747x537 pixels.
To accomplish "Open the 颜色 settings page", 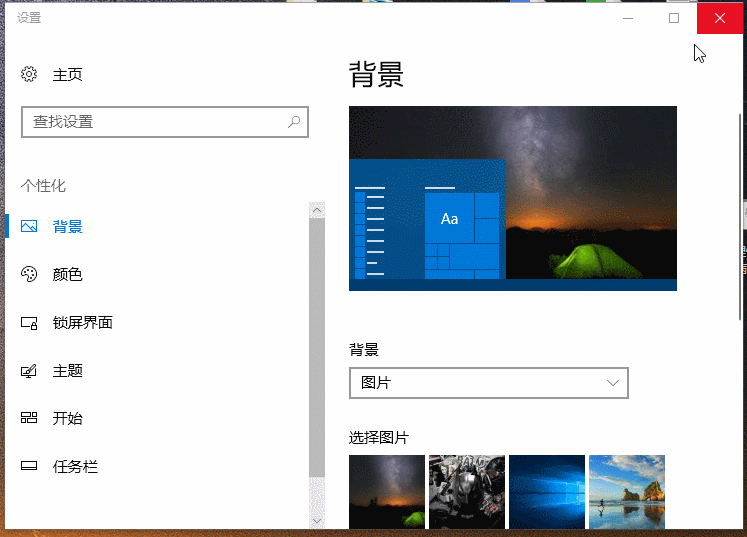I will [67, 275].
